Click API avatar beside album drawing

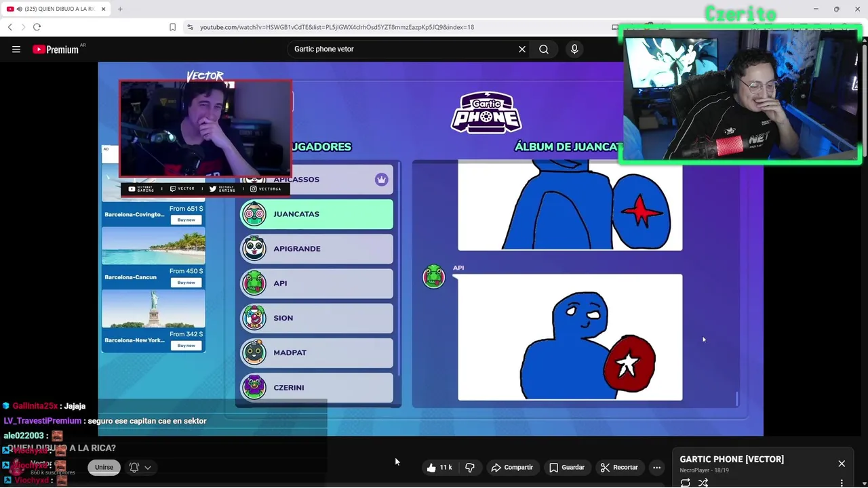coord(433,277)
